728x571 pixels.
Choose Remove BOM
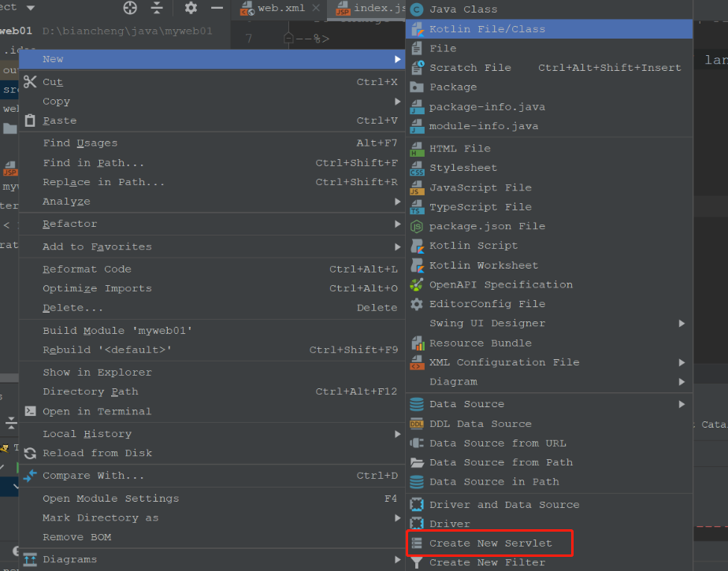click(212, 537)
